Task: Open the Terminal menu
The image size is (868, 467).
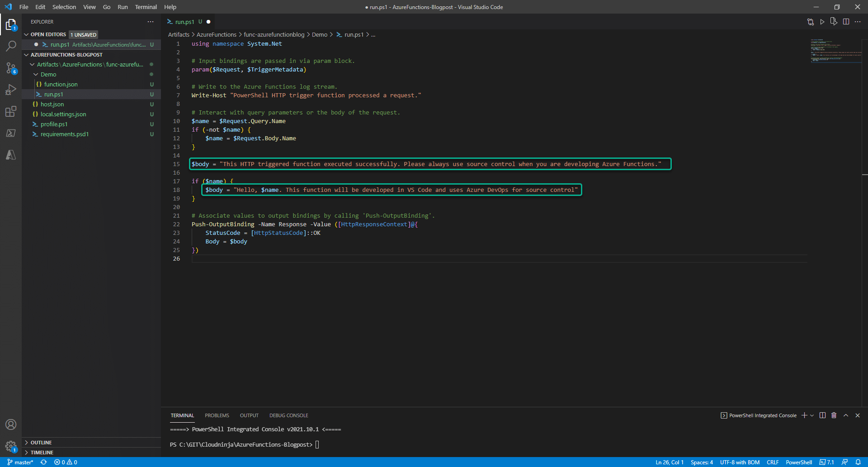Action: point(146,7)
